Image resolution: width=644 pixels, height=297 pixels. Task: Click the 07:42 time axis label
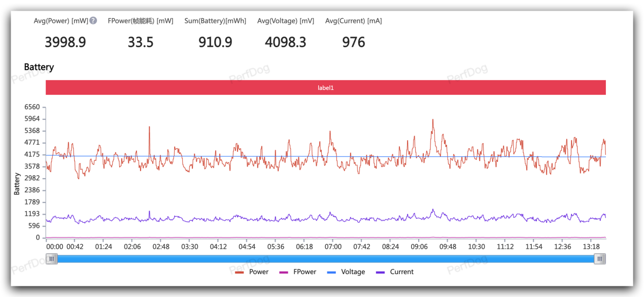tap(362, 247)
